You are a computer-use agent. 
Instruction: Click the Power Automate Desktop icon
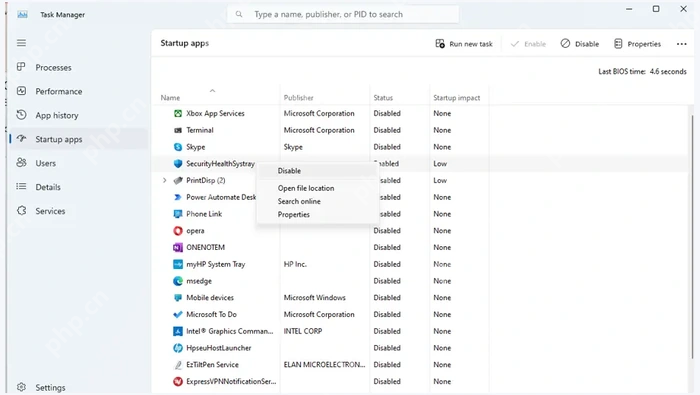(178, 197)
